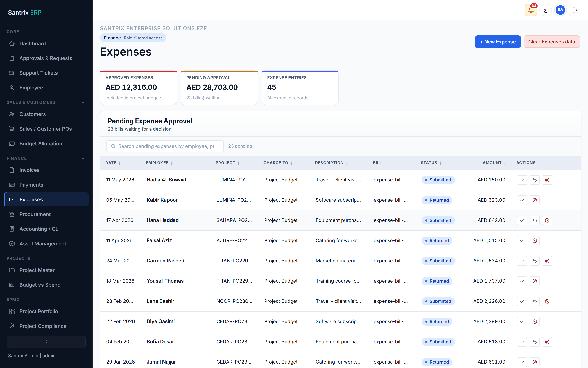Click the Santrix ERP logo
Image resolution: width=588 pixels, height=368 pixels.
(25, 12)
